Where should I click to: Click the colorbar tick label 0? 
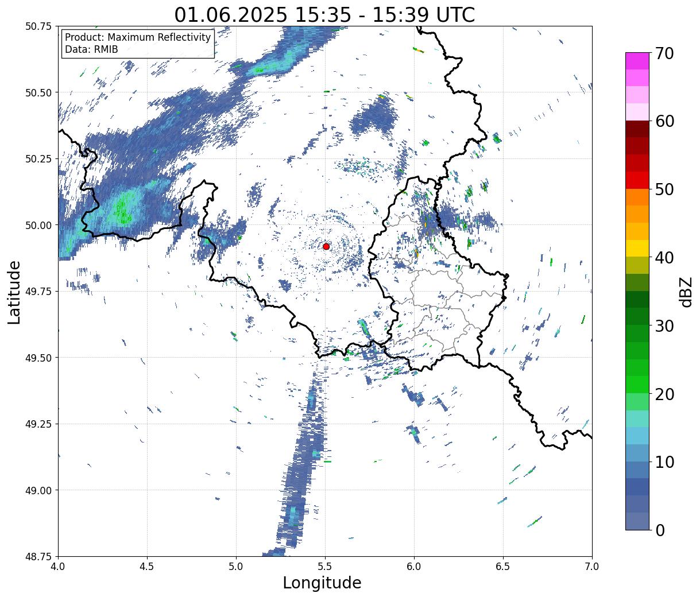(659, 530)
